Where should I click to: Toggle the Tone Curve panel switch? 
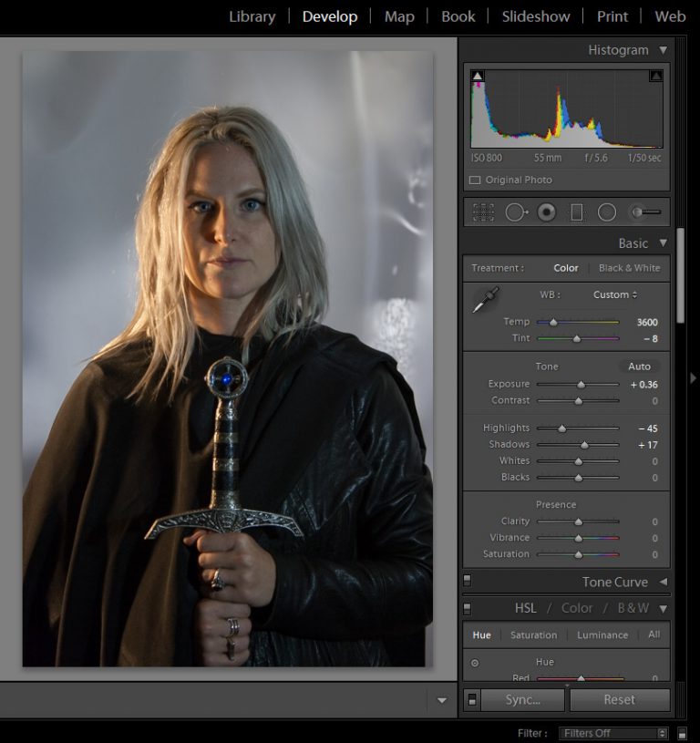click(x=468, y=581)
